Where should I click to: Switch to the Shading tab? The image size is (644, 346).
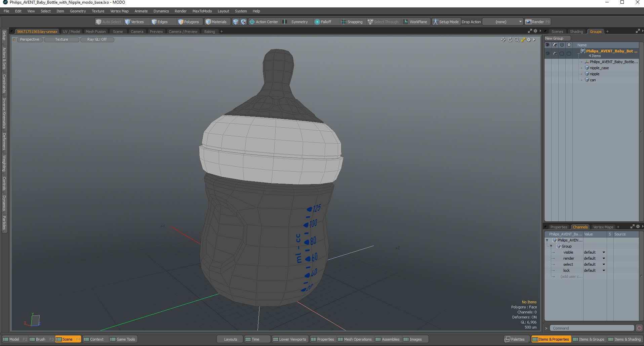[576, 32]
